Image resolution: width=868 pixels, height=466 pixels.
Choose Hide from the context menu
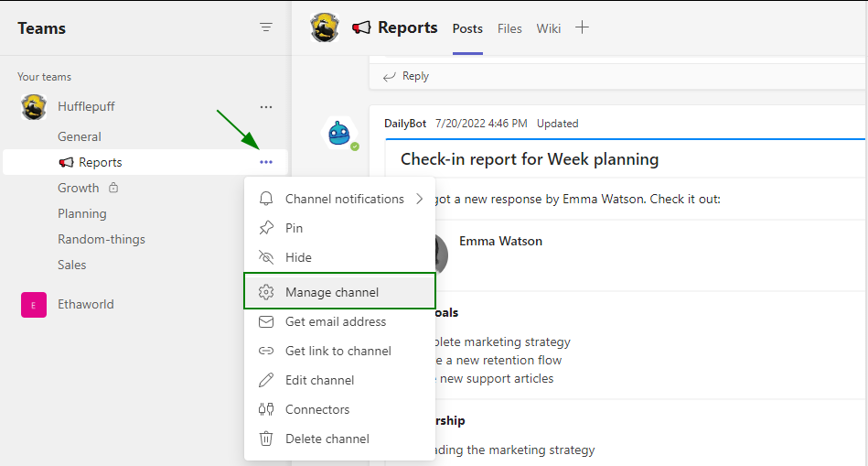tap(340, 257)
